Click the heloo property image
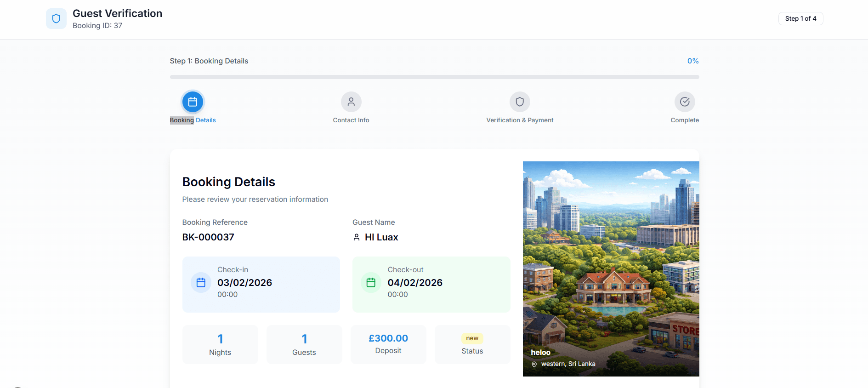This screenshot has height=388, width=868. (x=611, y=268)
